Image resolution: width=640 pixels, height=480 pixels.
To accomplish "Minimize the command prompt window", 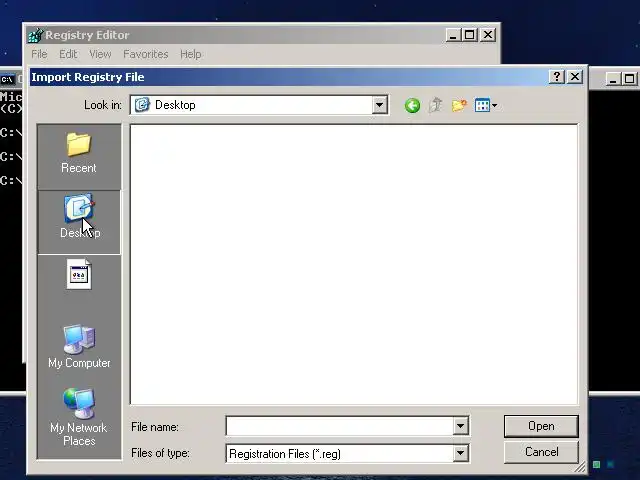I will [613, 79].
